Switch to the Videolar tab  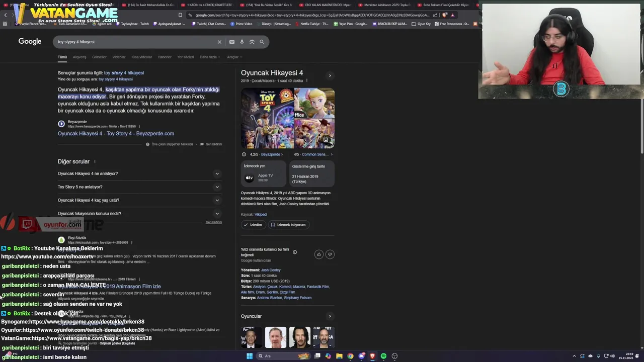(x=119, y=57)
